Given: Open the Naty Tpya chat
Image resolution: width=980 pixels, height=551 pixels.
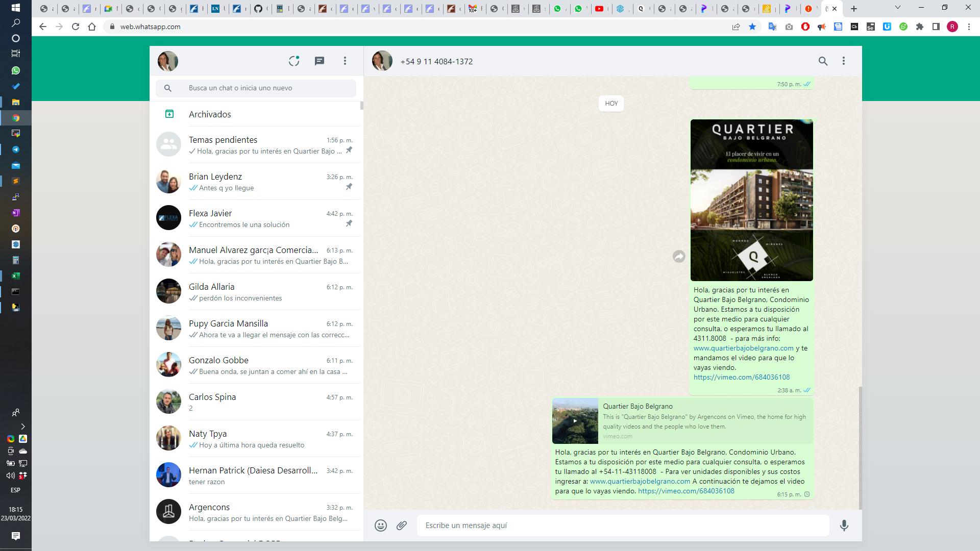Looking at the screenshot, I should [255, 439].
